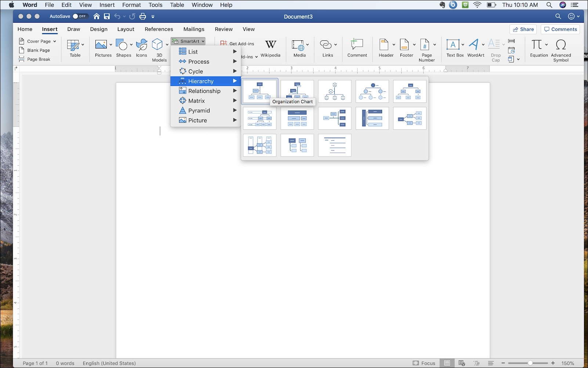The width and height of the screenshot is (588, 368).
Task: Insert a Comment from the ribbon
Action: click(357, 48)
